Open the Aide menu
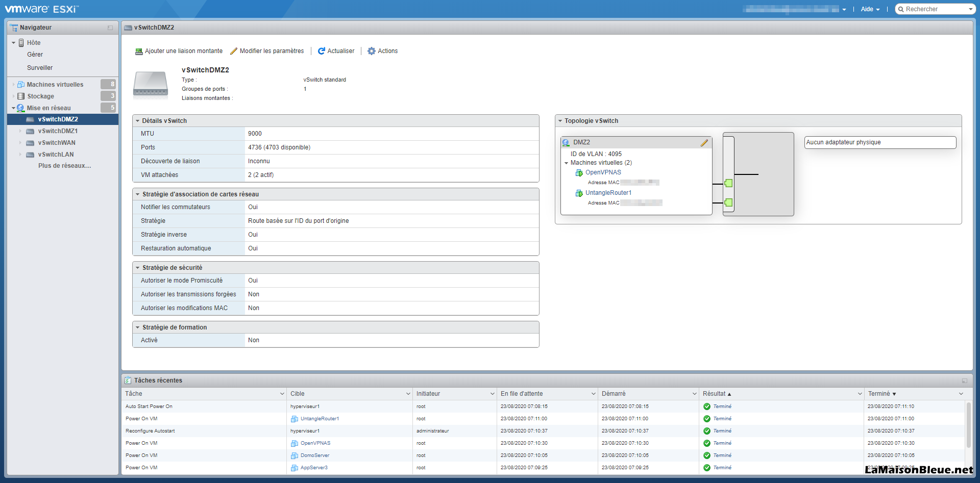The image size is (980, 483). (x=870, y=9)
